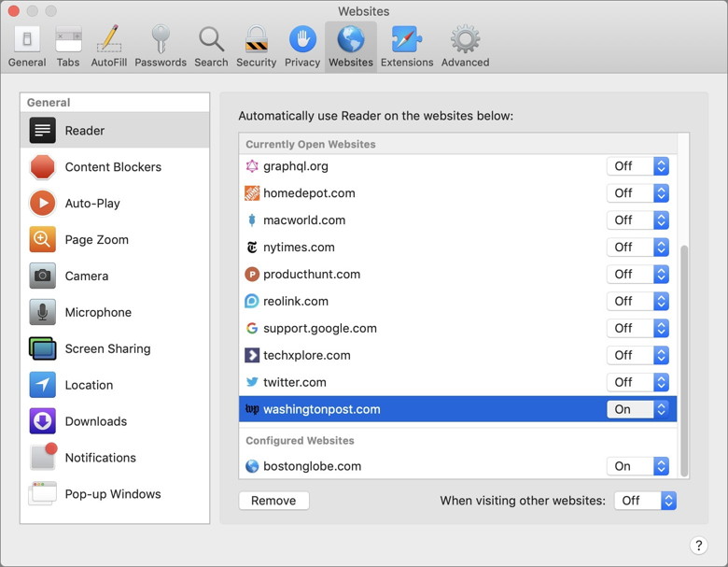Image resolution: width=728 pixels, height=567 pixels.
Task: Select the Camera icon in the sidebar
Action: [43, 276]
